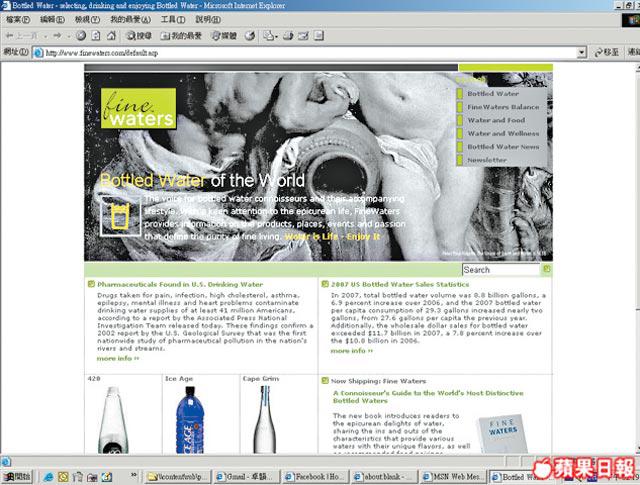Switch to about:blank taskbar window

point(384,476)
